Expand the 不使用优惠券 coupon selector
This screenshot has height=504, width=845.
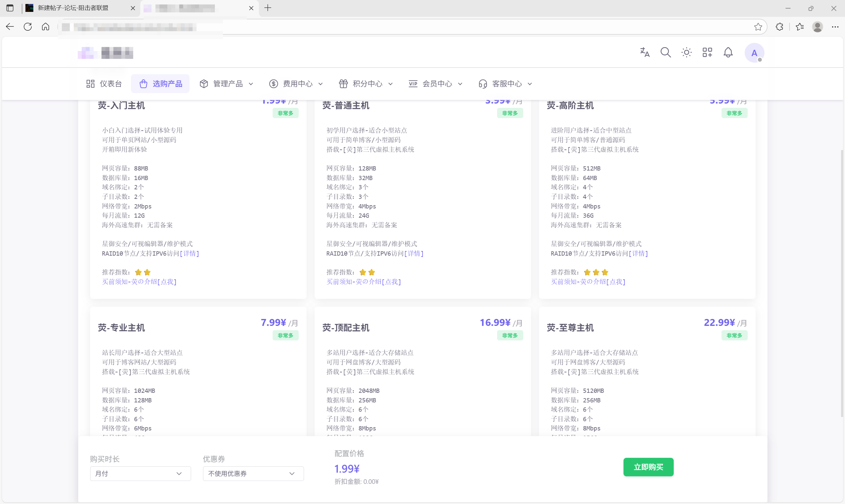pyautogui.click(x=253, y=473)
